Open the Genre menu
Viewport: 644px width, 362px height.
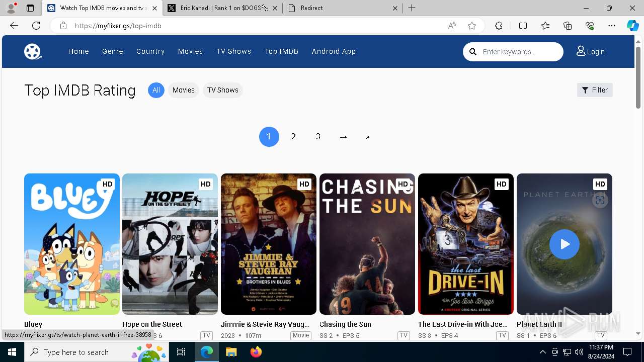tap(113, 51)
